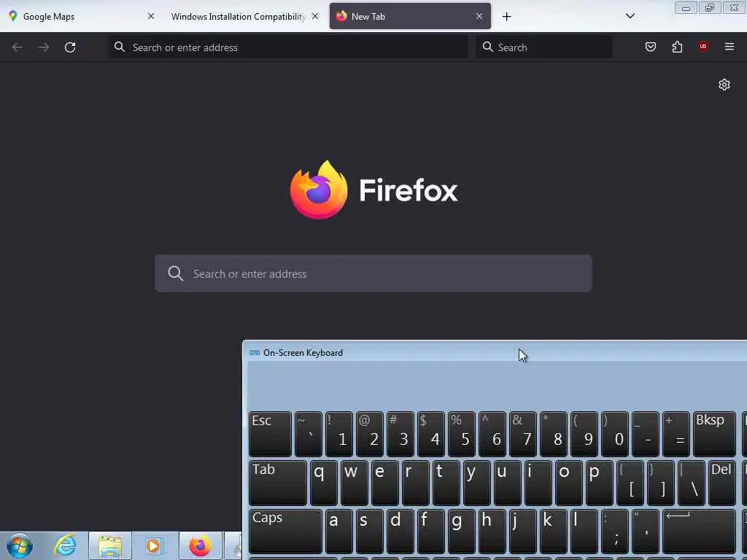The height and width of the screenshot is (560, 747).
Task: Tap the w key on keyboard
Action: pyautogui.click(x=355, y=483)
